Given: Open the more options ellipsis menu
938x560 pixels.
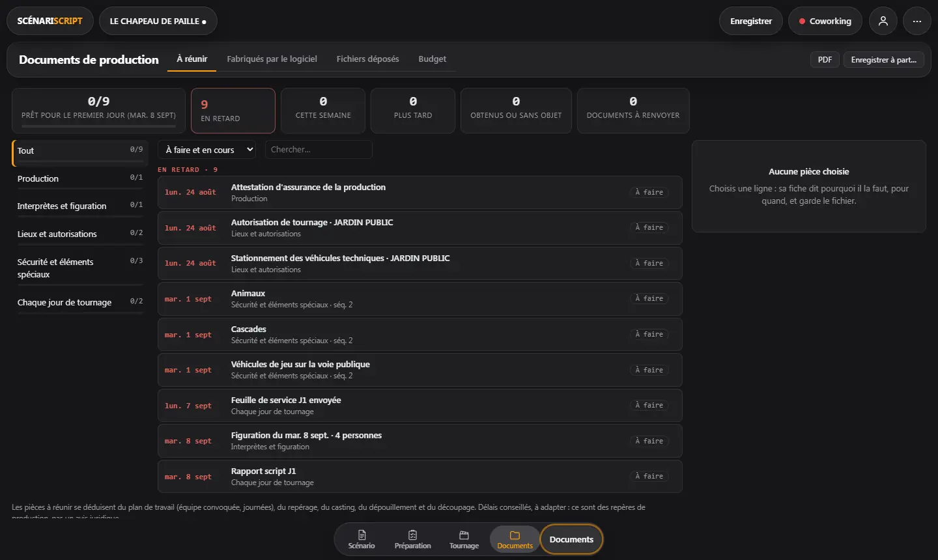Looking at the screenshot, I should point(917,21).
